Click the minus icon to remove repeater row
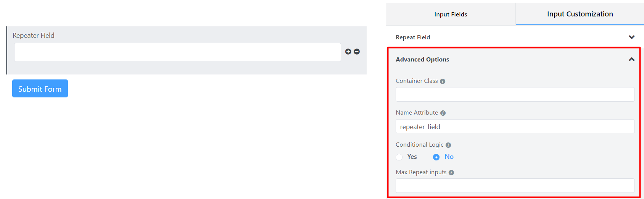The width and height of the screenshot is (644, 199). pyautogui.click(x=357, y=52)
